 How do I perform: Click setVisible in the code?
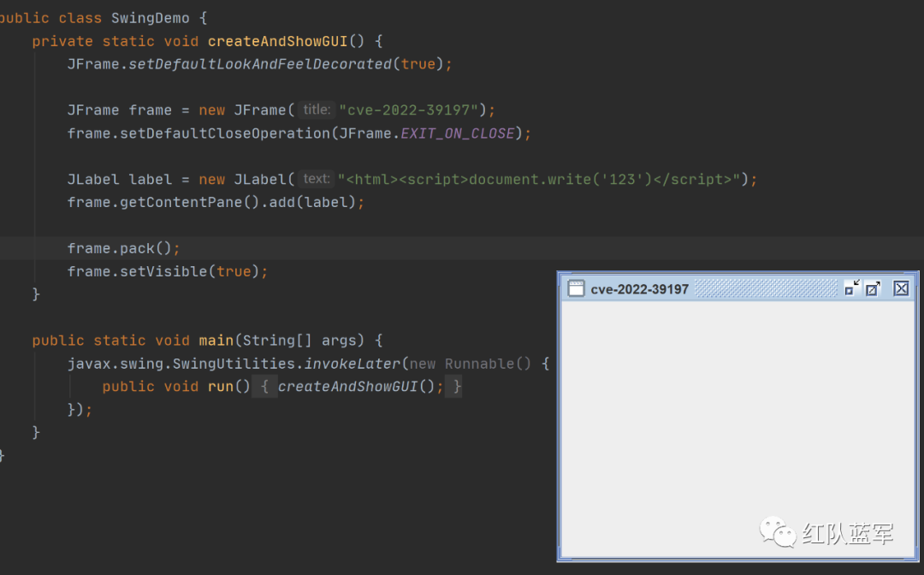(163, 271)
